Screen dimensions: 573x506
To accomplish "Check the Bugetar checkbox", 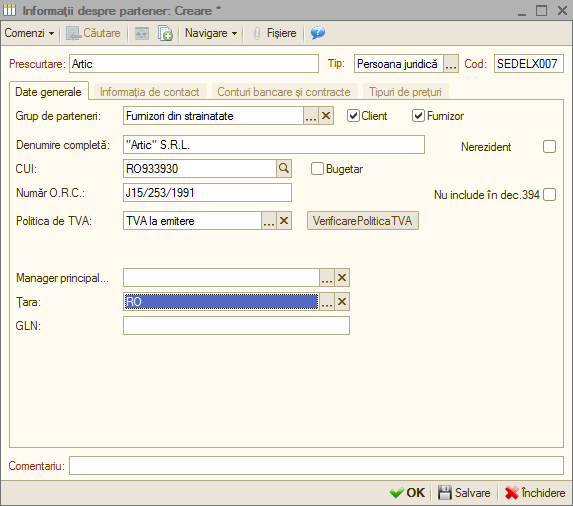I will [x=317, y=169].
